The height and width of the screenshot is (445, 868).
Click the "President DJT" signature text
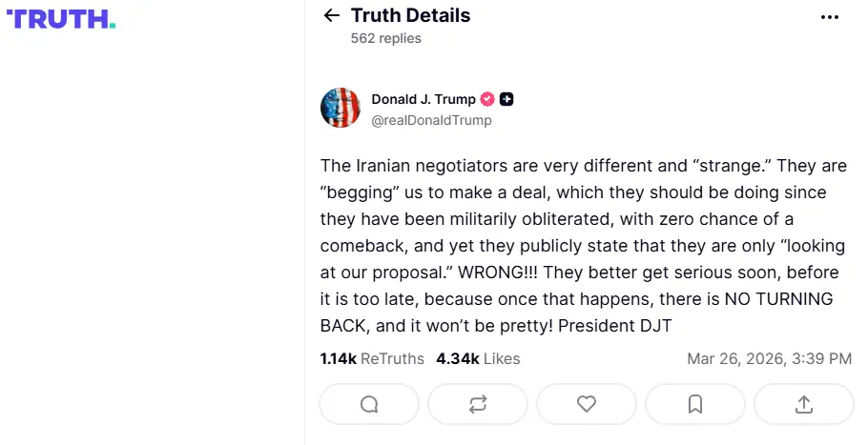[x=615, y=325]
